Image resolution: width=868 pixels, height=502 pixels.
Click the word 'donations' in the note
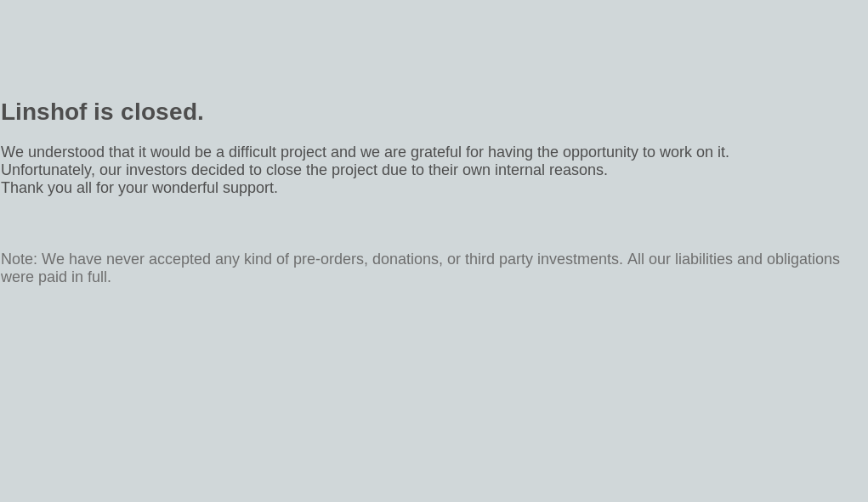(407, 259)
